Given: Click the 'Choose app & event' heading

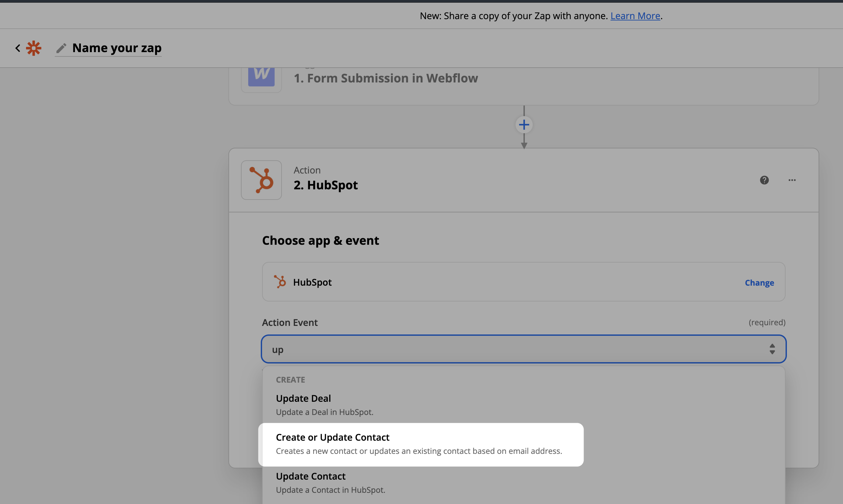Looking at the screenshot, I should (x=320, y=240).
